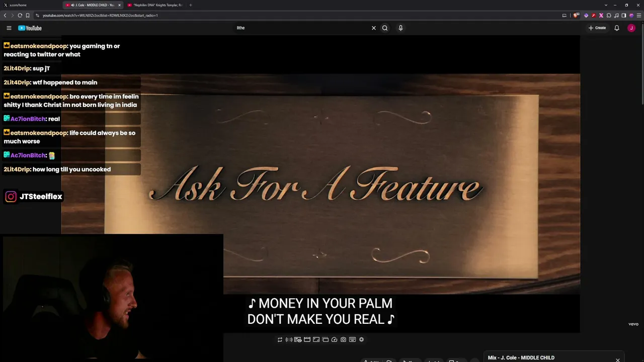The height and width of the screenshot is (362, 644).
Task: Open the browser main menu
Action: [x=639, y=16]
